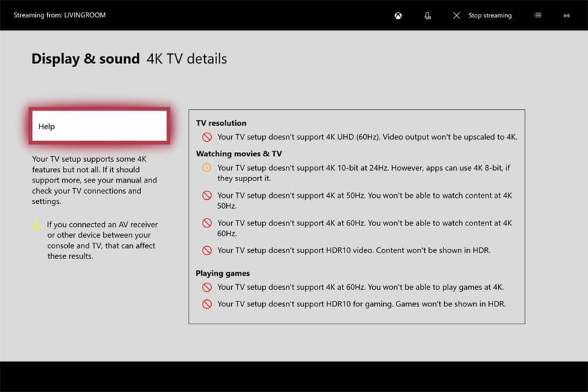
Task: Click the 'If you connected an AV receiver' note
Action: click(x=102, y=240)
